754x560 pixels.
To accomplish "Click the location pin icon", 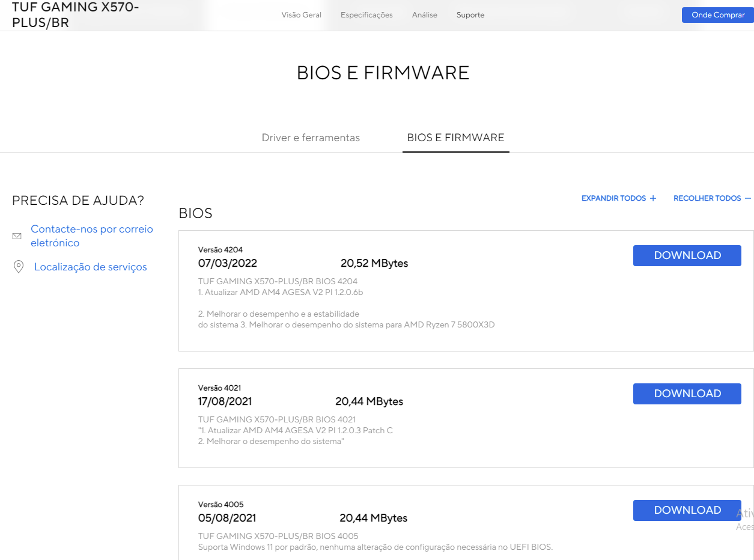I will coord(19,267).
